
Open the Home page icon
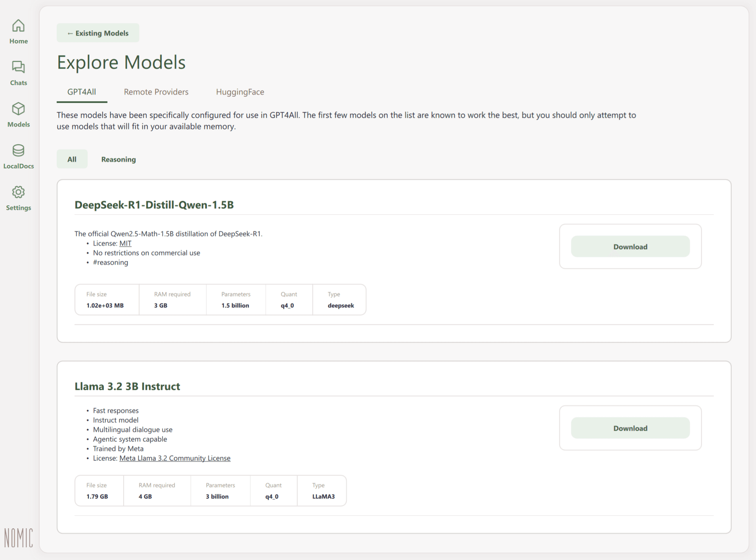(x=18, y=26)
